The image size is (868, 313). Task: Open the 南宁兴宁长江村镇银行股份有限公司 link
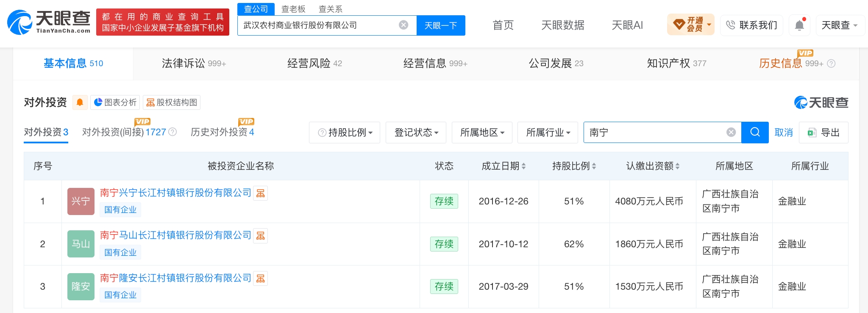click(175, 193)
